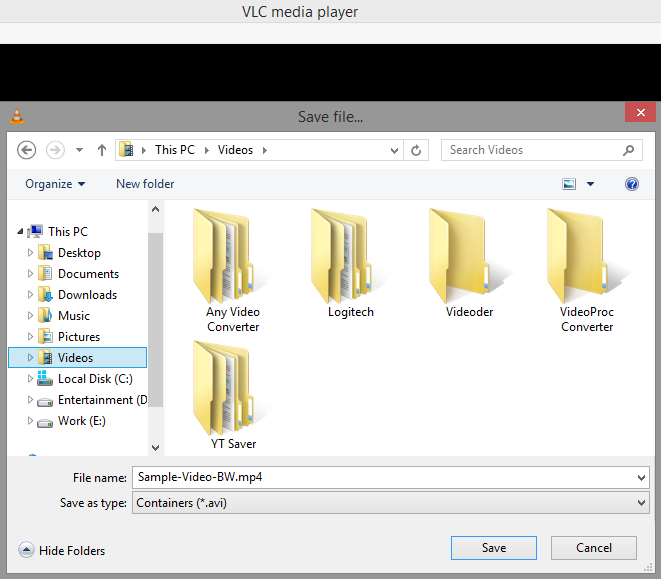The width and height of the screenshot is (661, 579).
Task: Select Local Disk (C:) in sidebar
Action: point(95,379)
